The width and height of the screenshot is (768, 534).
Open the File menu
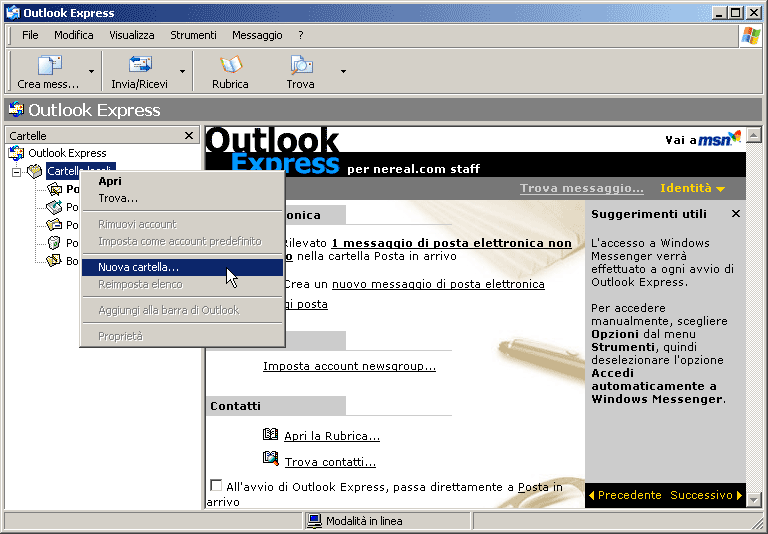tap(30, 35)
